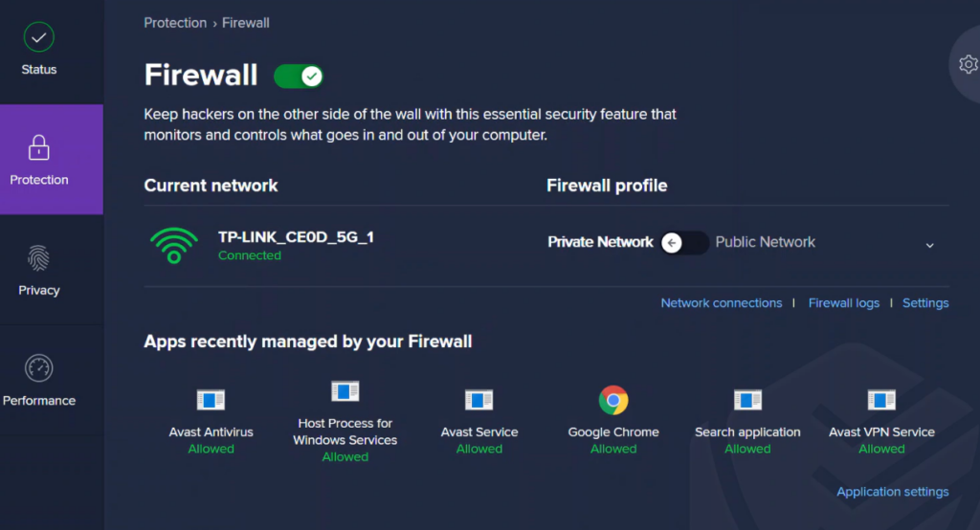Screen dimensions: 980x530
Task: Click the Current network heading
Action: pos(211,186)
